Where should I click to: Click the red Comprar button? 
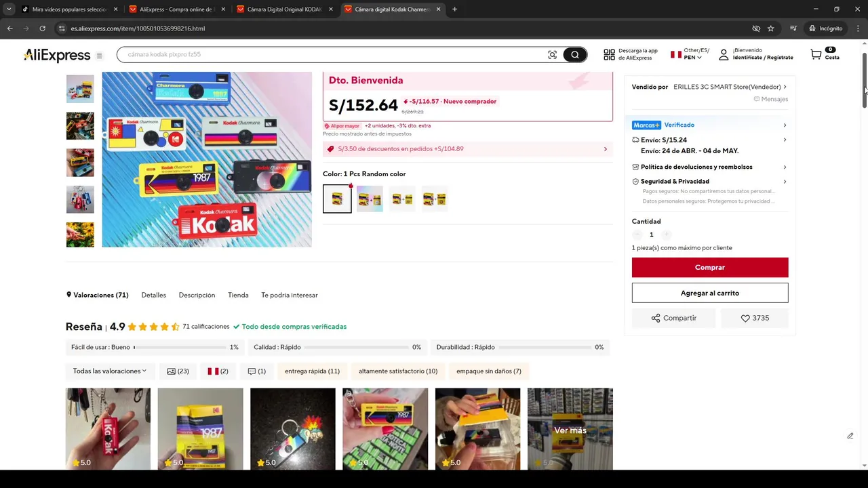tap(710, 268)
